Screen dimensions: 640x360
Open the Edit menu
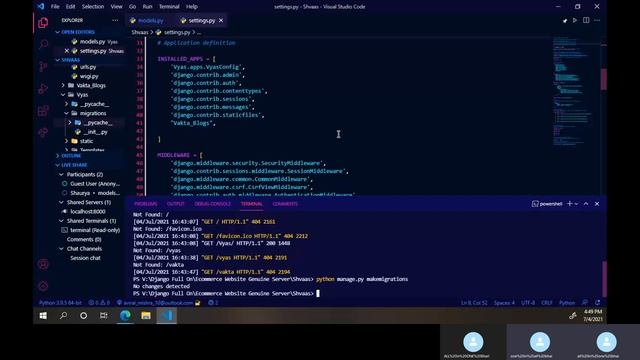71,7
